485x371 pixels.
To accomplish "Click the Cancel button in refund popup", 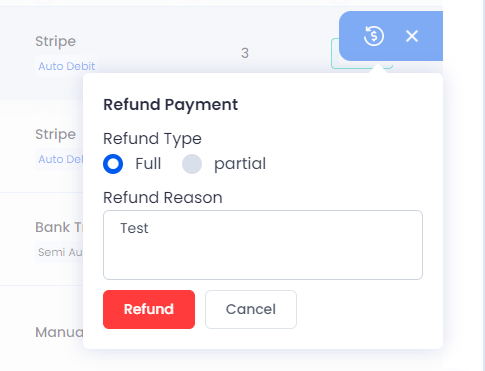I will click(x=251, y=309).
